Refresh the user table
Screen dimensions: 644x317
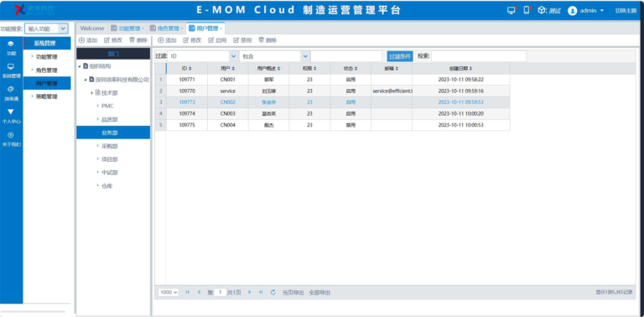[273, 293]
